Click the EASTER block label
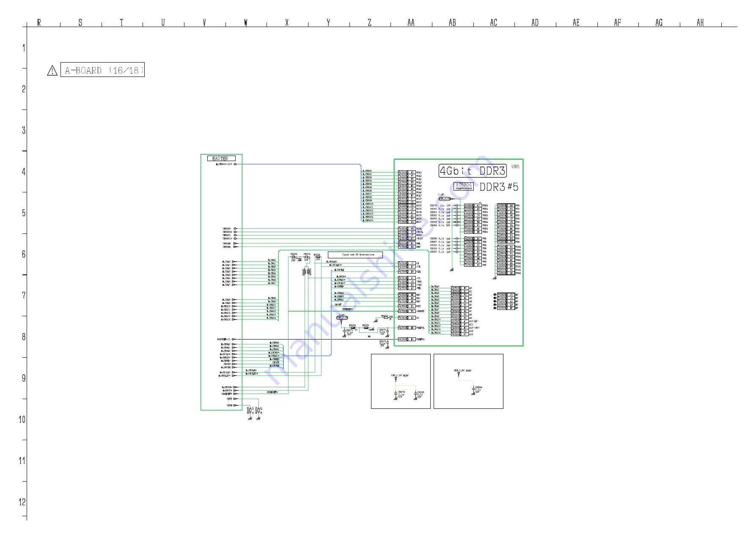756x534 pixels. coord(221,159)
